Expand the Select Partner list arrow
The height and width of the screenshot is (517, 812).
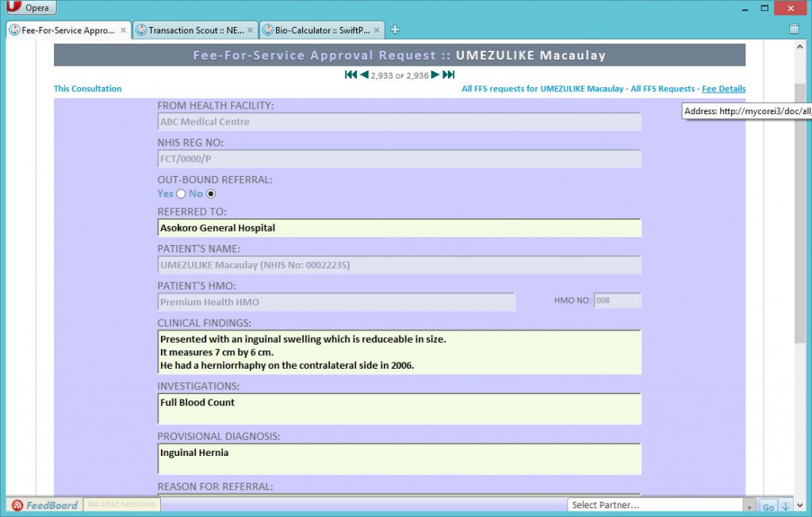[748, 505]
